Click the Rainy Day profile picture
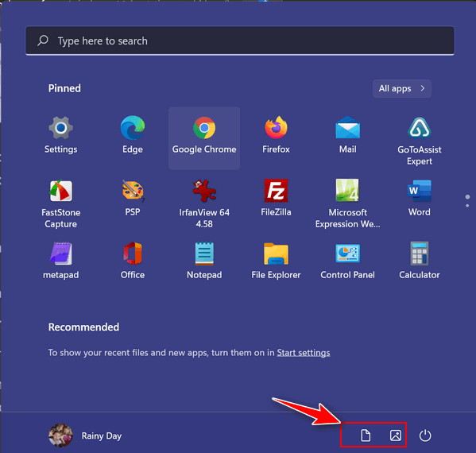Viewport: 476px width, 453px height. click(x=60, y=436)
